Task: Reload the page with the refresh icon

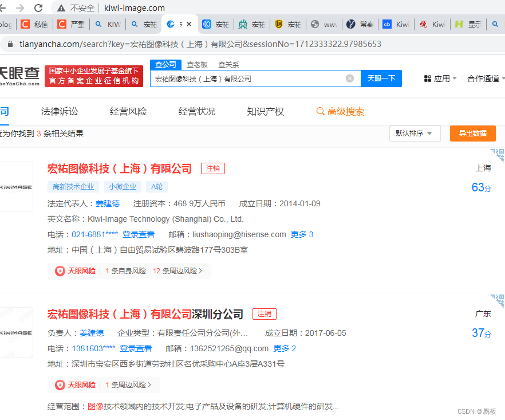Action: point(38,8)
